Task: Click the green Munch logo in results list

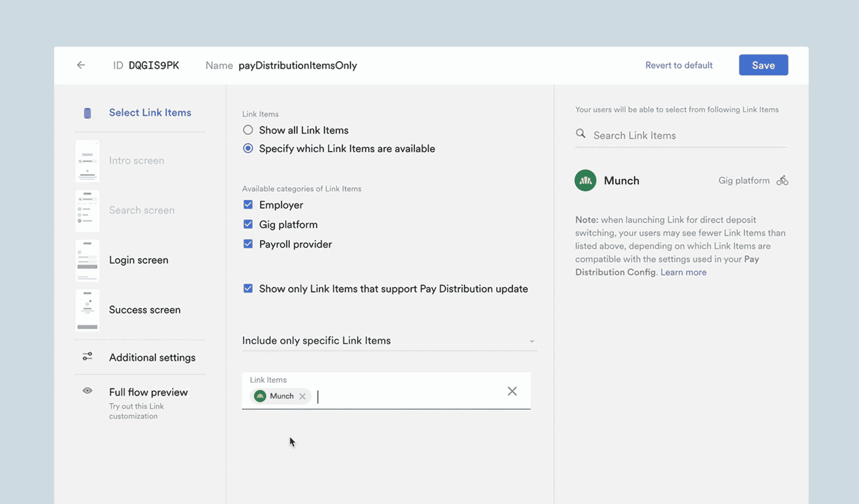Action: (585, 180)
